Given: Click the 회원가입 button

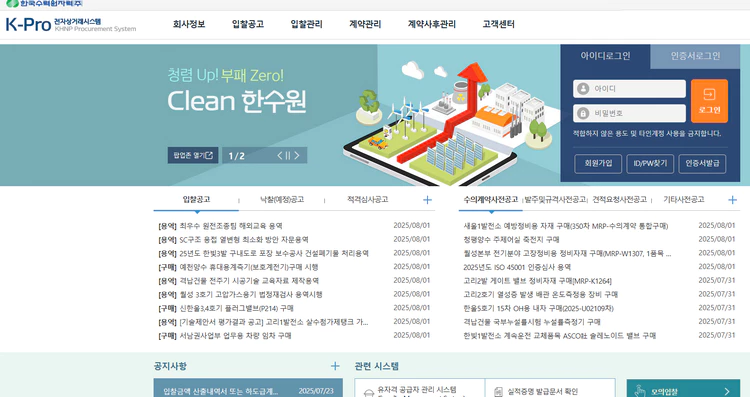Looking at the screenshot, I should point(598,164).
